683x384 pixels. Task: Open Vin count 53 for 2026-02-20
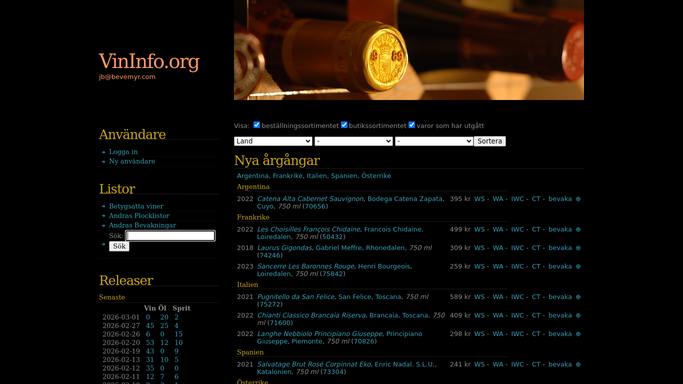150,343
